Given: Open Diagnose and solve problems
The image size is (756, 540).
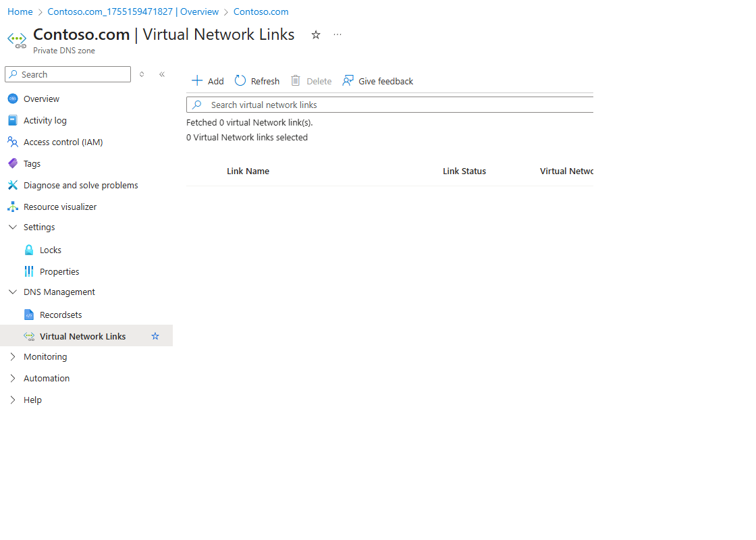Looking at the screenshot, I should [80, 185].
